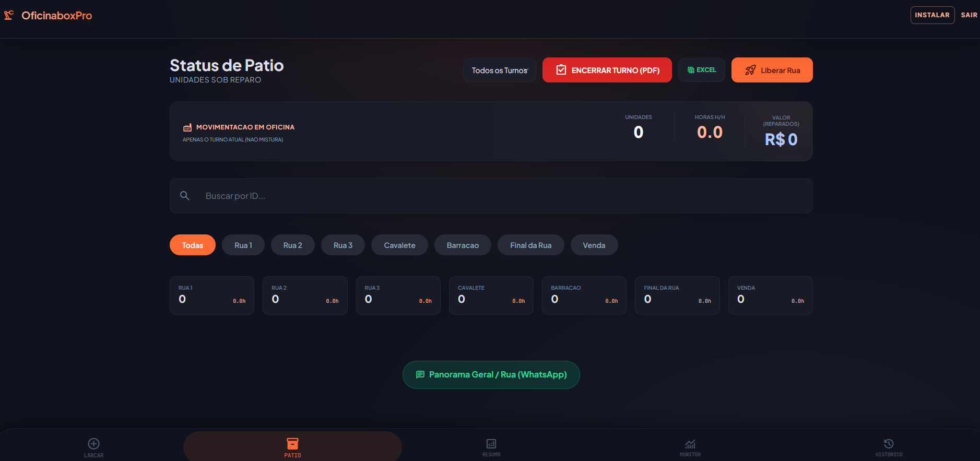Open the Resumo tab in bottom navigation
This screenshot has height=461, width=980.
pos(491,447)
